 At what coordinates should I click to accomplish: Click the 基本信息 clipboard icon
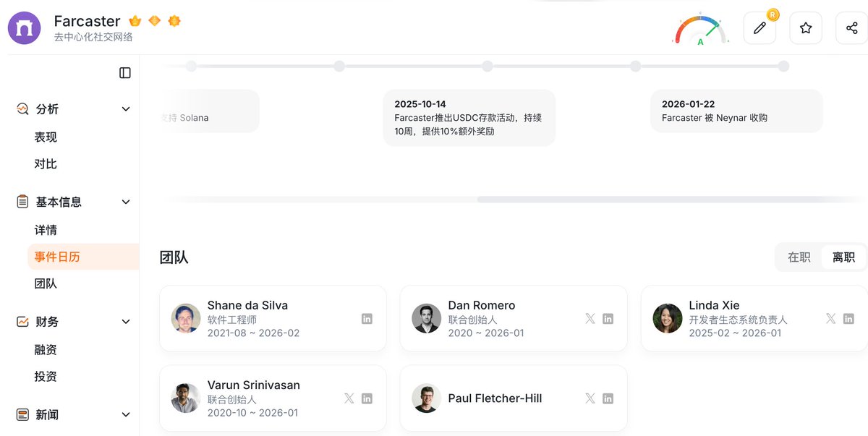23,202
